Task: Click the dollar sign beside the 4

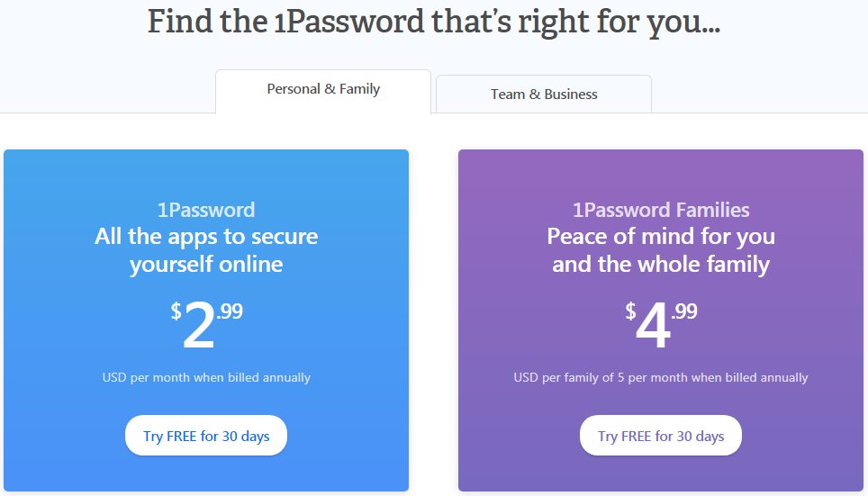Action: [630, 311]
